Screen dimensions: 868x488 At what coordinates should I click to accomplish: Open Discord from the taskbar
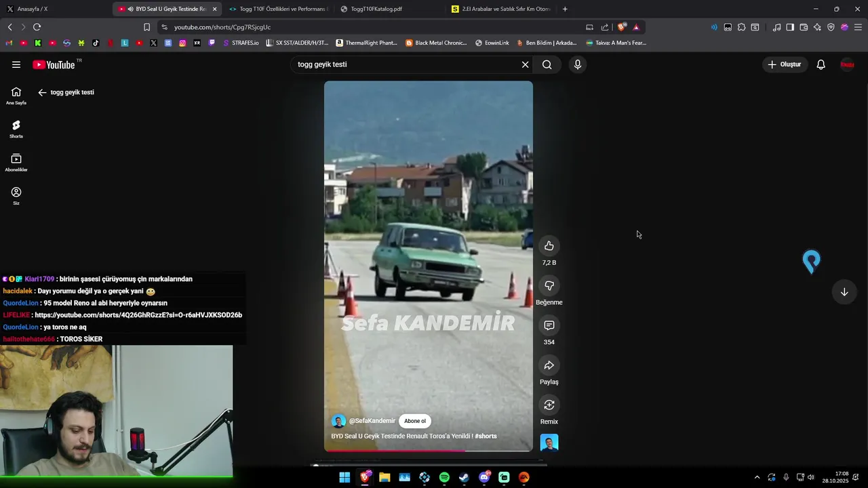(484, 478)
